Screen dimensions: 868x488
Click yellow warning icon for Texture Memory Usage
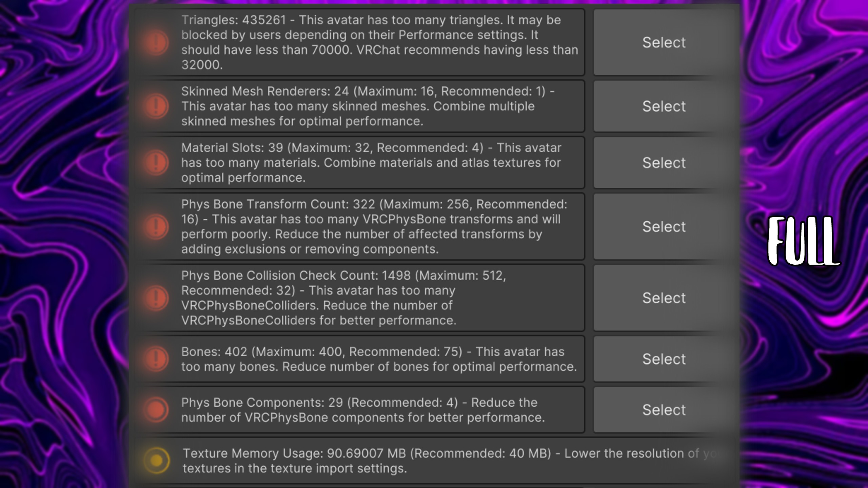tap(157, 461)
